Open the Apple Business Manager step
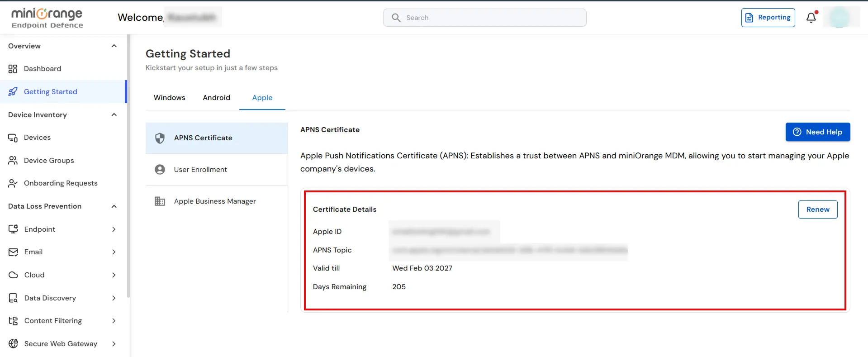 pyautogui.click(x=217, y=201)
